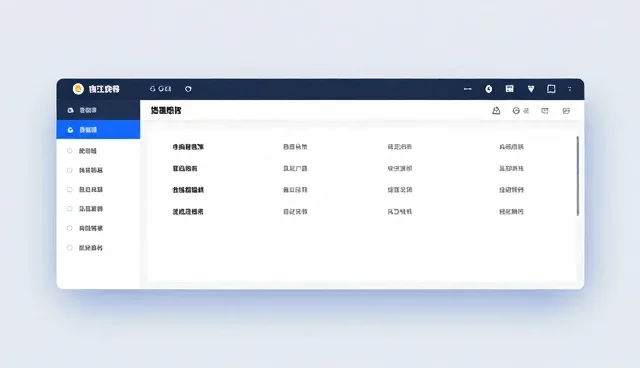Viewport: 640px width, 368px height.
Task: Select the last sidebar menu item
Action: (x=98, y=248)
